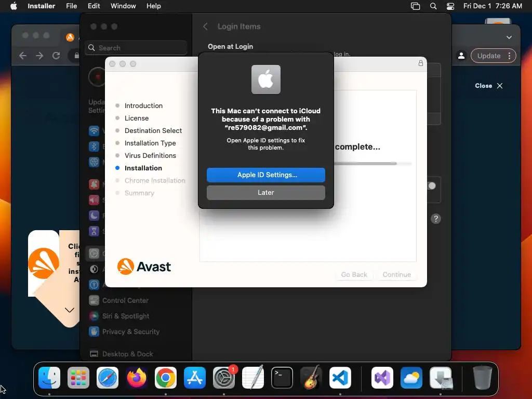Screen dimensions: 532x399
Task: Open TextEdit from the Dock
Action: tap(253, 378)
